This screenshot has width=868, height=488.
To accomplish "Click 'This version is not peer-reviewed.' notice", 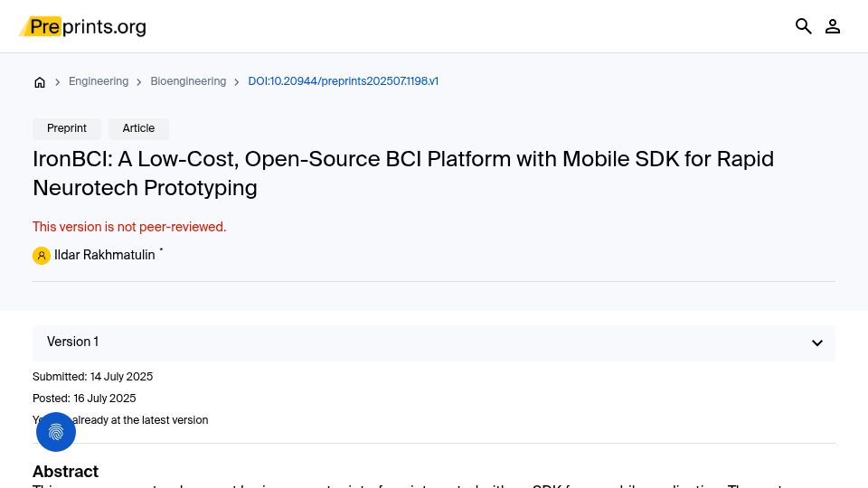I will tap(129, 227).
